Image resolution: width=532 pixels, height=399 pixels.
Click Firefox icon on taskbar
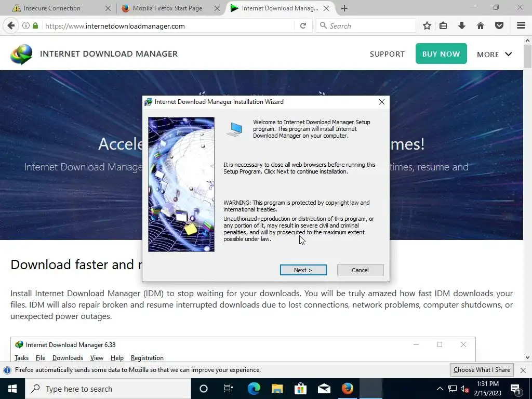coord(347,389)
